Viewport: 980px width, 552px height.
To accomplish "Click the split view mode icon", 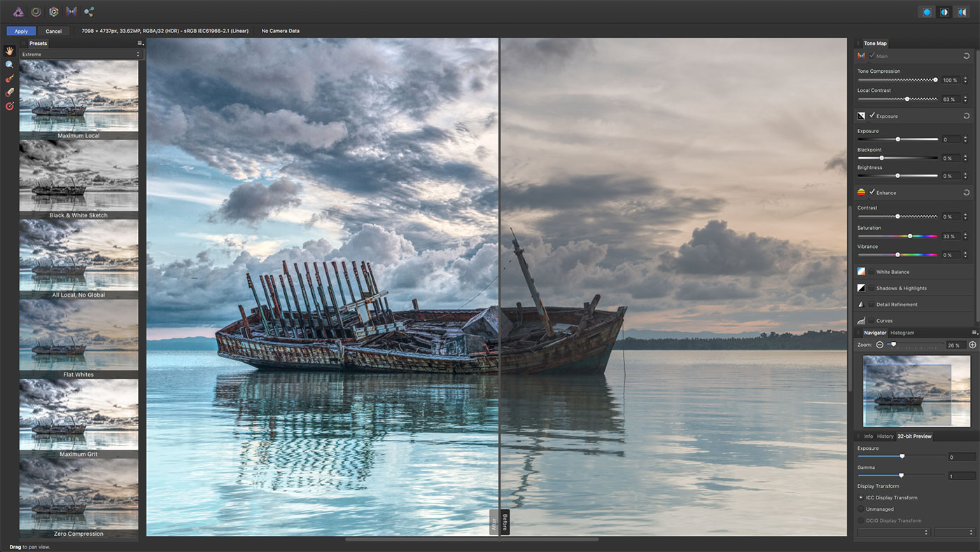I will (944, 12).
